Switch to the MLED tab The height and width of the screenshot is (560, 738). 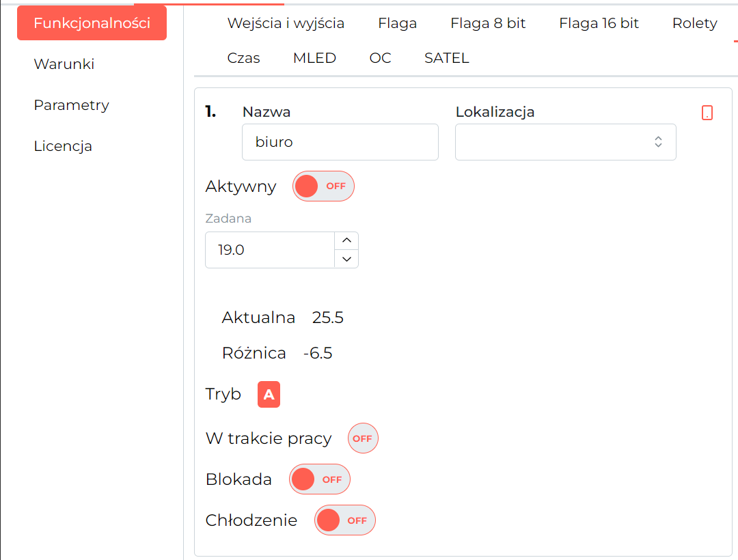click(314, 58)
